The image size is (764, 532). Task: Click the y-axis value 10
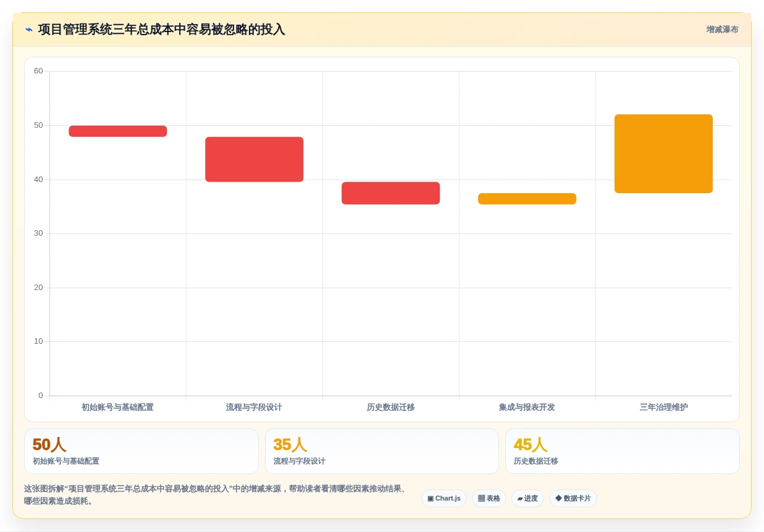38,341
